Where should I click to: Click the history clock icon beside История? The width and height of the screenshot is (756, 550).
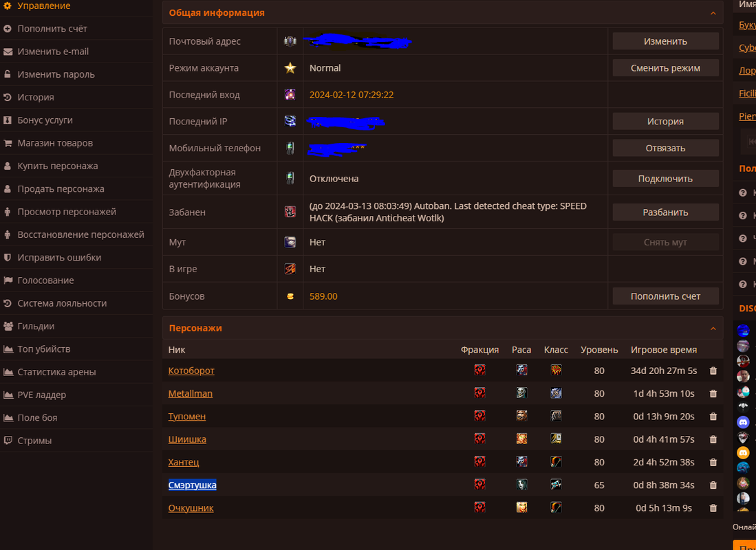click(x=8, y=98)
